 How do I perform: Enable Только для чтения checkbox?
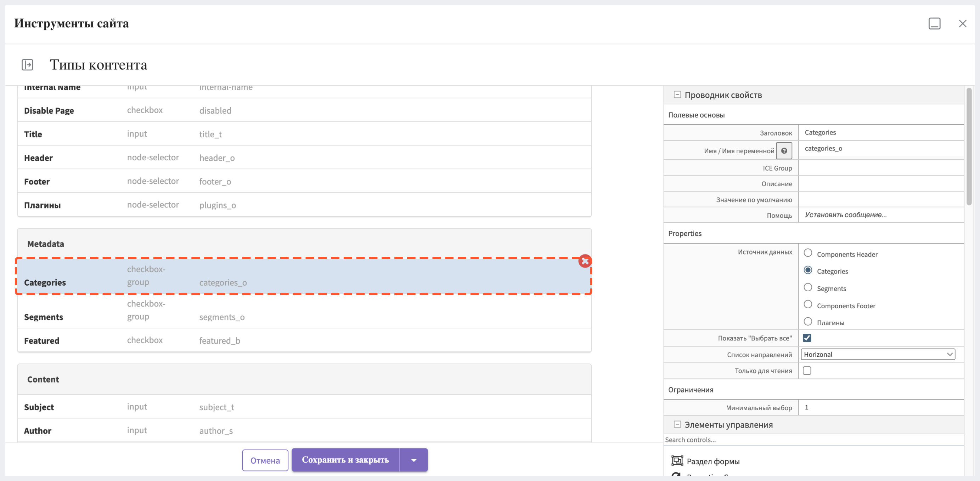click(x=807, y=371)
